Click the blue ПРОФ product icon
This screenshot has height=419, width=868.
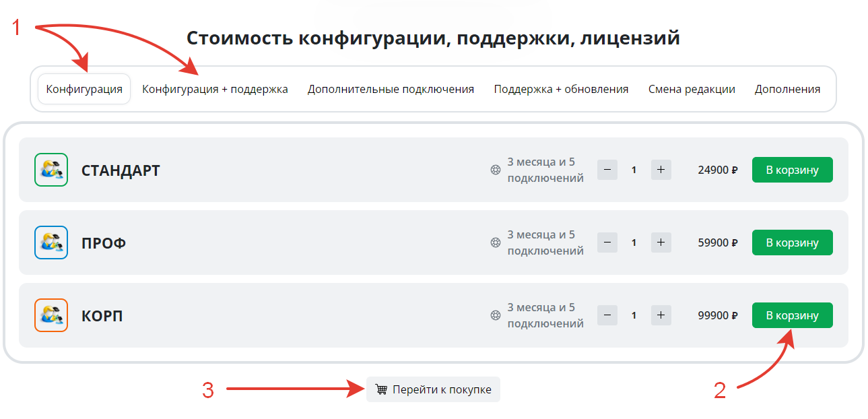pyautogui.click(x=51, y=243)
